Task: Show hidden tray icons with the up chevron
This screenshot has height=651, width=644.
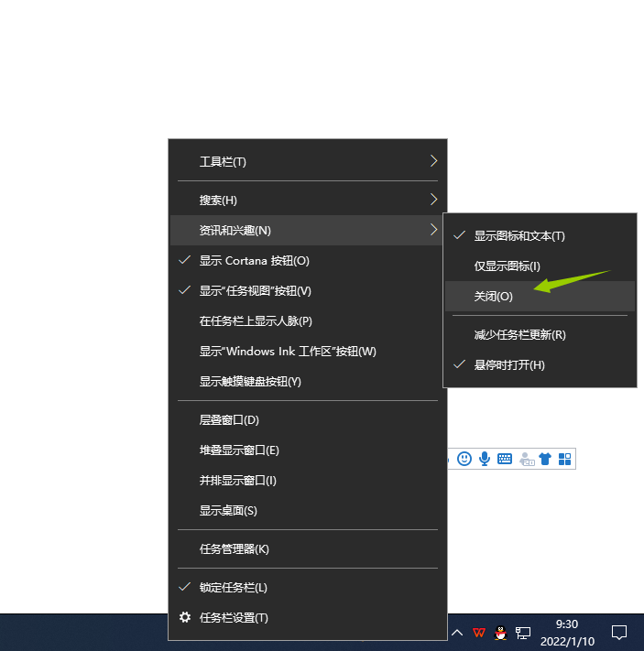Action: (x=456, y=633)
